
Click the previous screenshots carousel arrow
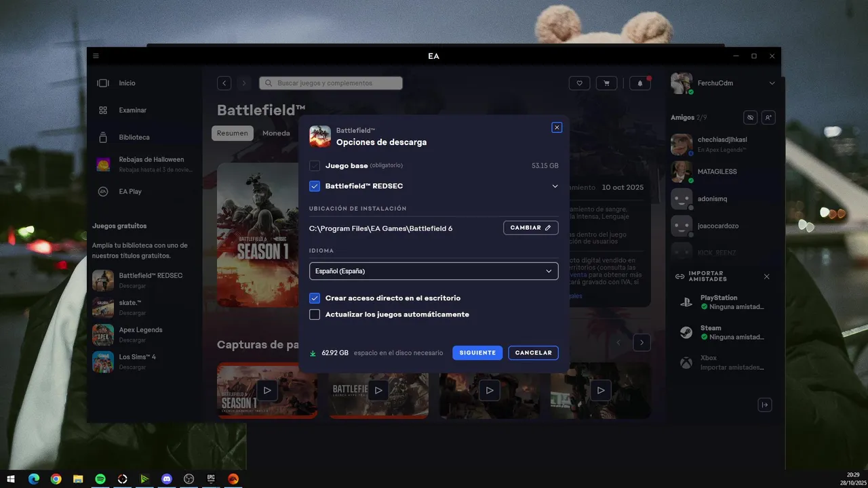coord(618,342)
